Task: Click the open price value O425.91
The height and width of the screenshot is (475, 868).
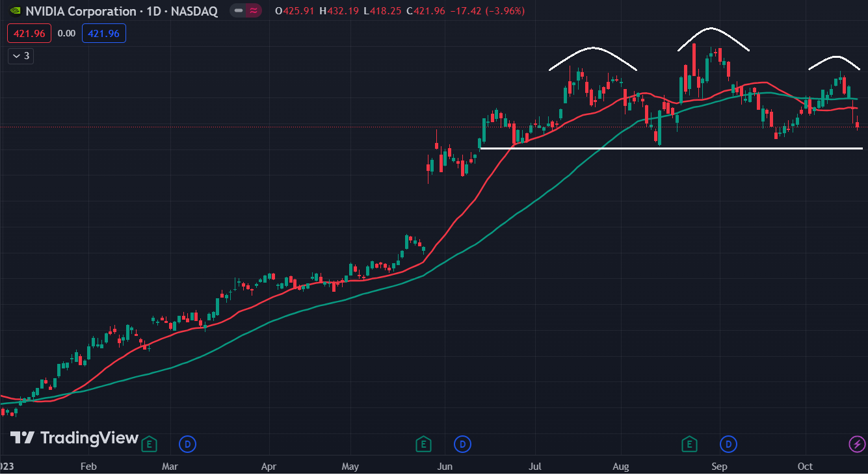Action: click(x=294, y=11)
